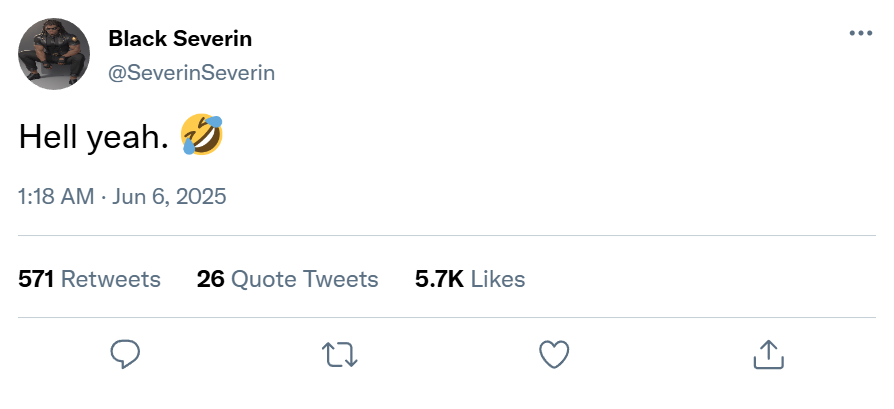Click the number 571 in stats
Image resolution: width=894 pixels, height=409 pixels.
click(36, 279)
